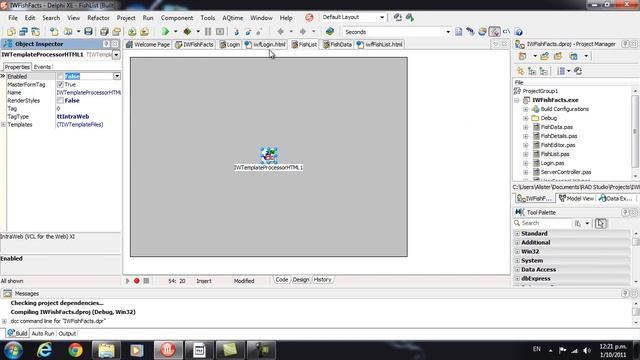Click the Run (green arrow) toolbar button
640x360 pixels.
pos(165,31)
